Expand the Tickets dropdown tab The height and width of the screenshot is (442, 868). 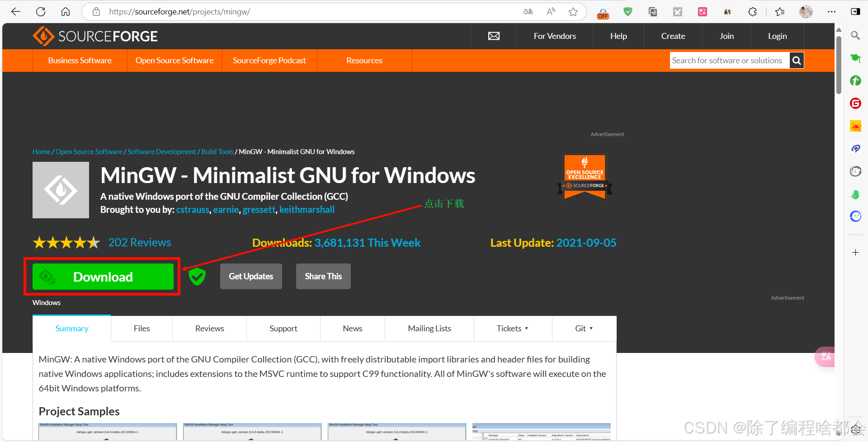pos(513,329)
